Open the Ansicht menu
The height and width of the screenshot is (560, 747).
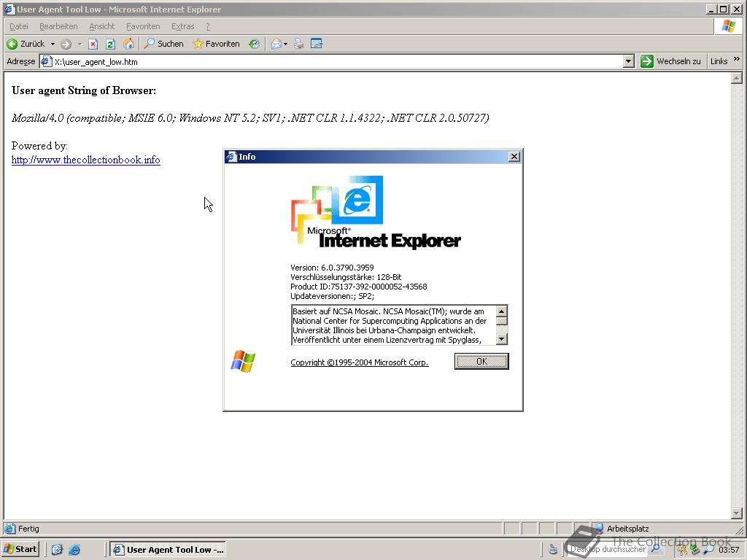click(102, 26)
